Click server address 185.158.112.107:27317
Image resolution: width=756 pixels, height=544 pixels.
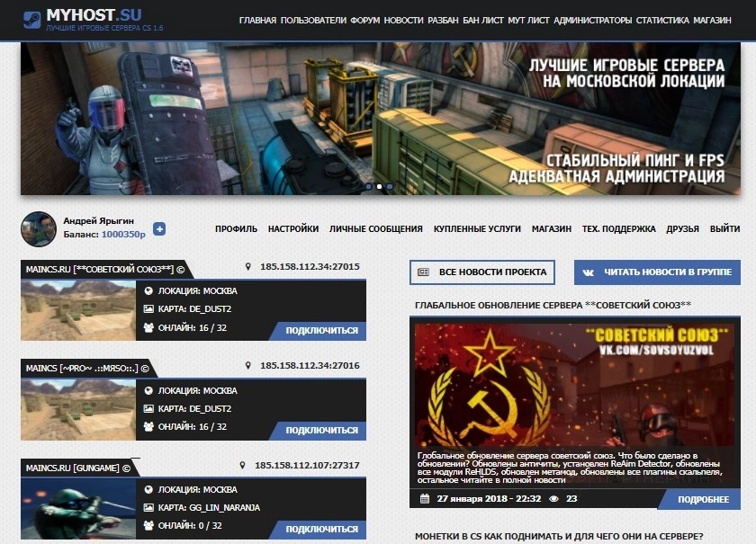307,465
